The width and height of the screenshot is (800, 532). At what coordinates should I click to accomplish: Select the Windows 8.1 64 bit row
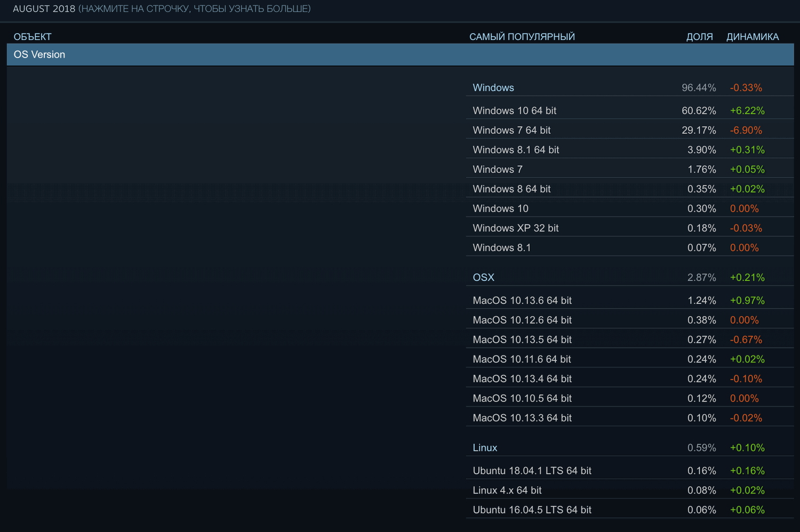(x=515, y=149)
